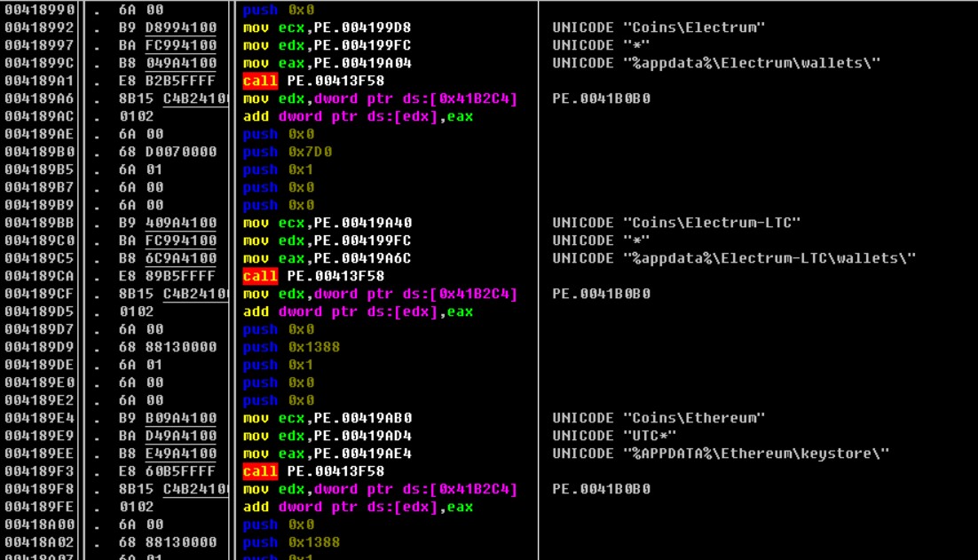This screenshot has width=978, height=560.
Task: Click hex bytes B9 D8994100
Action: 168,28
